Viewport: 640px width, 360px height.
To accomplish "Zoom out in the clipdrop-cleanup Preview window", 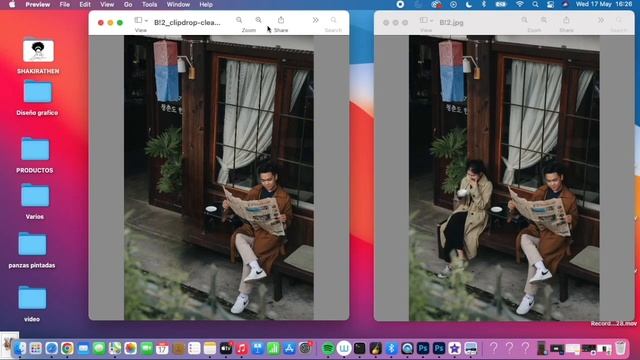I will tap(239, 20).
